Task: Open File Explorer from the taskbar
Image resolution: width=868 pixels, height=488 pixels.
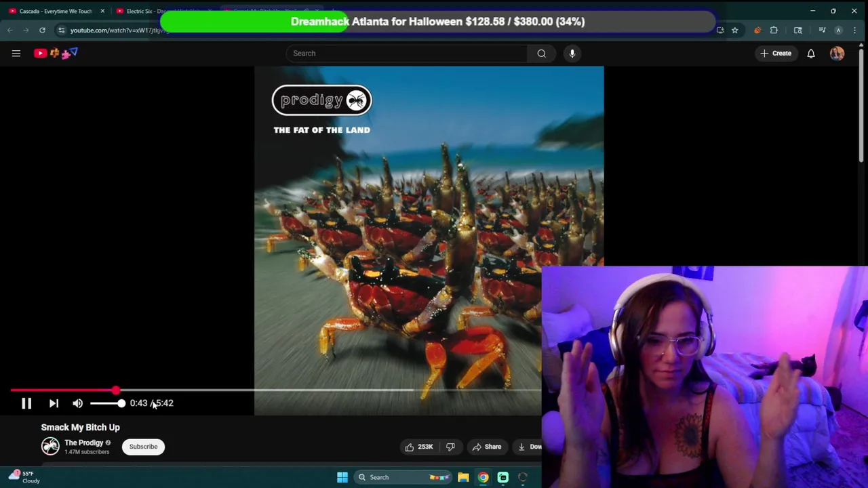Action: [x=463, y=477]
